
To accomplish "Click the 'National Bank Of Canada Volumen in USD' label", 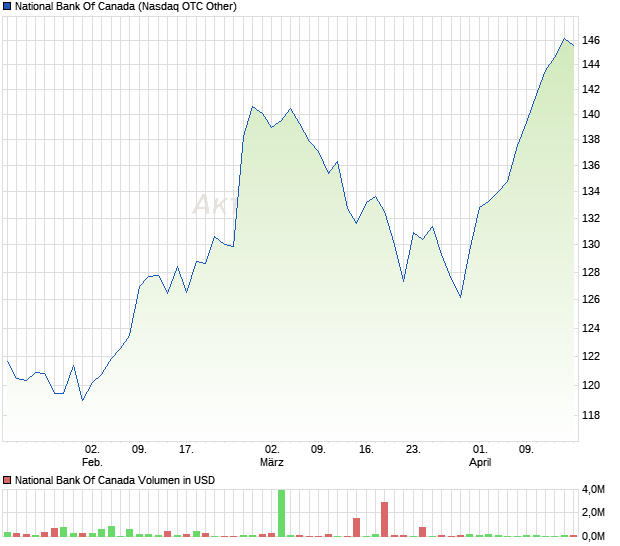I will (115, 480).
